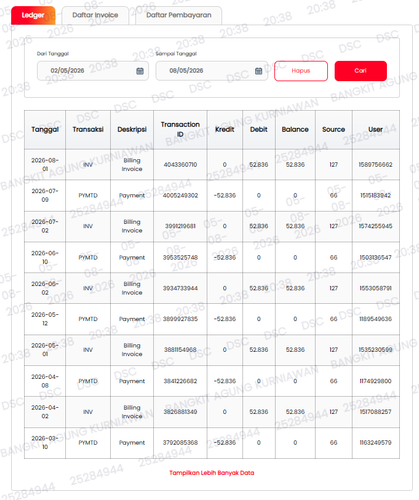
Task: Open the Daftar Pembayaran tab
Action: pos(179,15)
